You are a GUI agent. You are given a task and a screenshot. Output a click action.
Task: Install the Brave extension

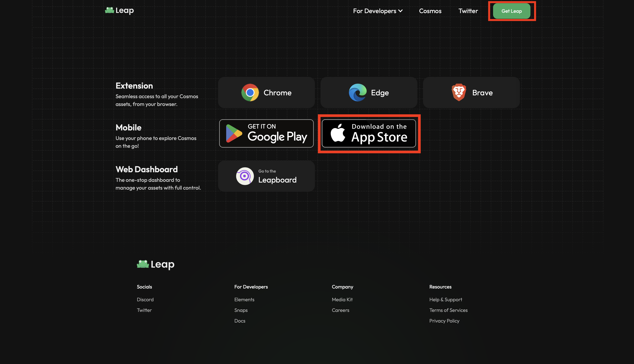[x=471, y=93]
